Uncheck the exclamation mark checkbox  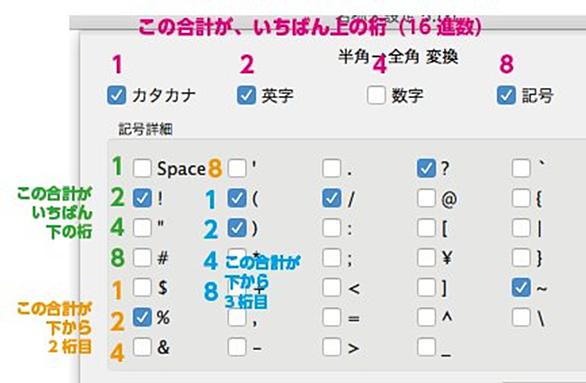(142, 198)
